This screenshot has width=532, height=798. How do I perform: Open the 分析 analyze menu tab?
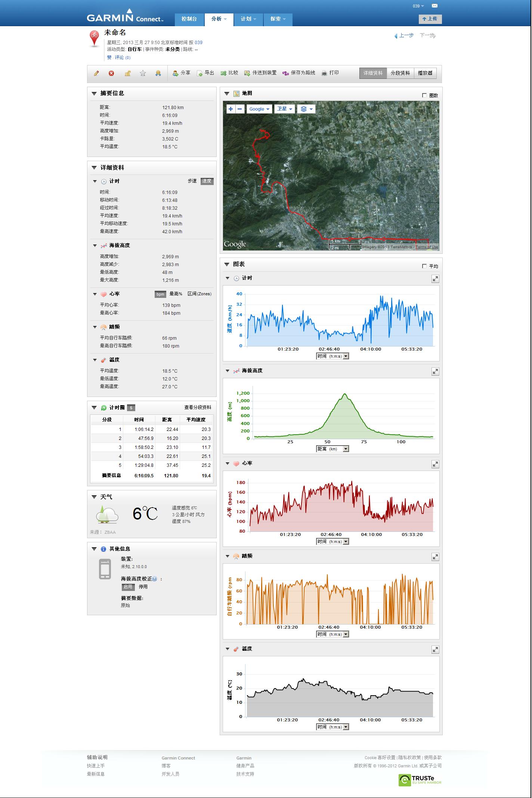[219, 19]
